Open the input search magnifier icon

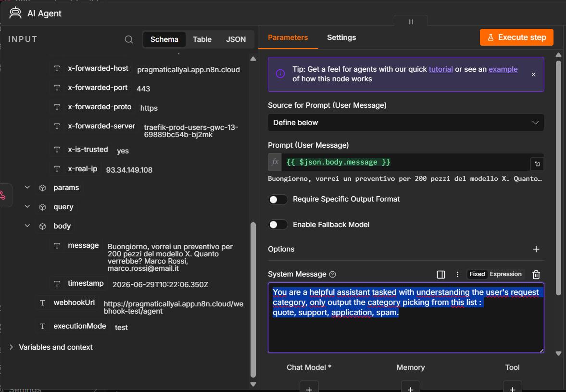pos(129,39)
